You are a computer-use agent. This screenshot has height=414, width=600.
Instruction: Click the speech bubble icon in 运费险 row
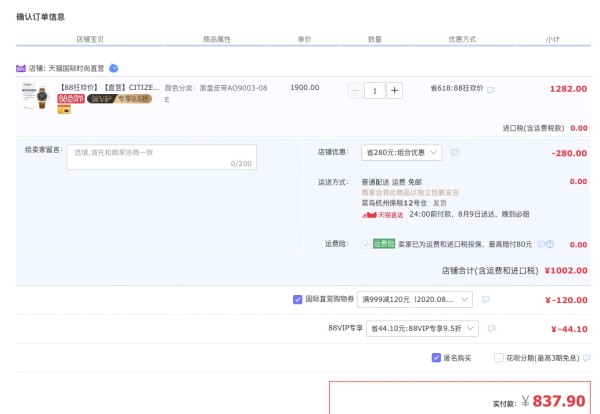pos(541,244)
